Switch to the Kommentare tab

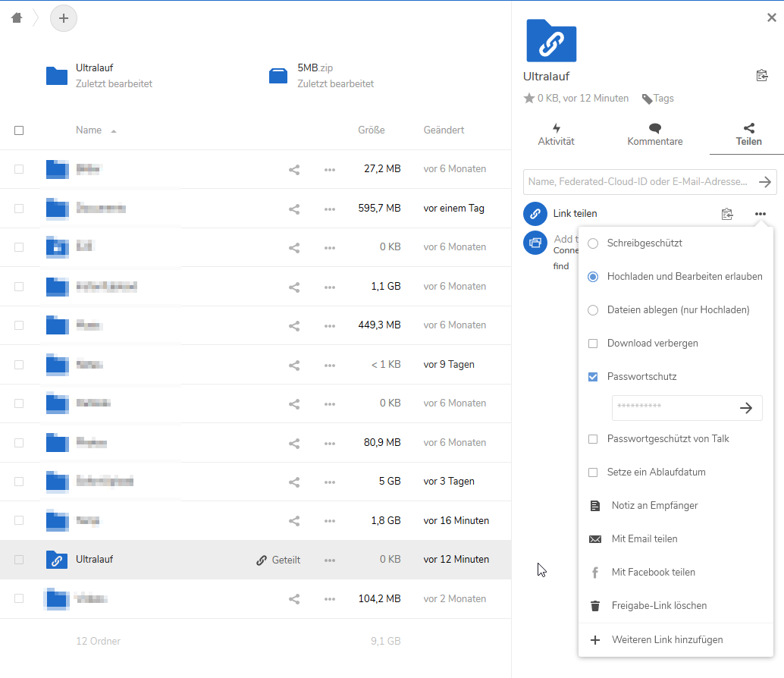click(x=655, y=134)
